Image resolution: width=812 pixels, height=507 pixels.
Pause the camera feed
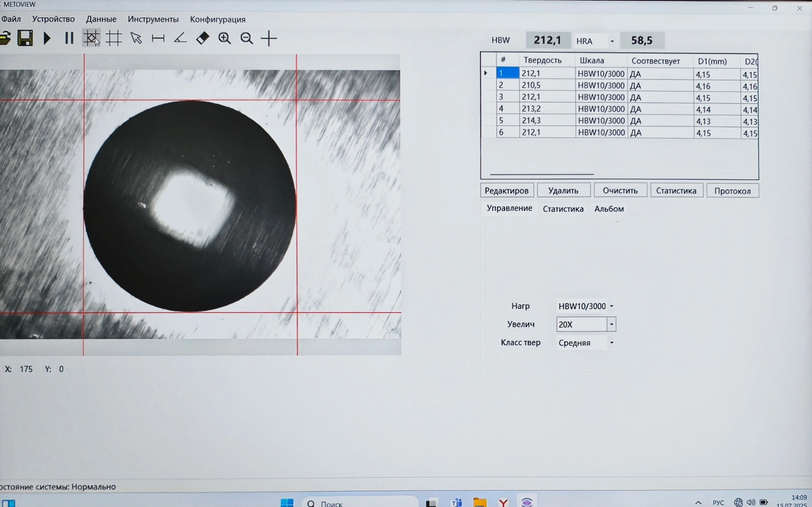(69, 38)
